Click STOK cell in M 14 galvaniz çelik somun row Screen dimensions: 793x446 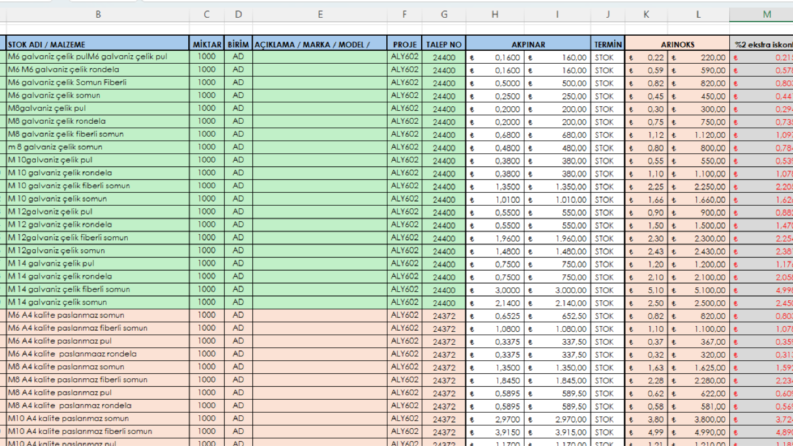(x=608, y=302)
